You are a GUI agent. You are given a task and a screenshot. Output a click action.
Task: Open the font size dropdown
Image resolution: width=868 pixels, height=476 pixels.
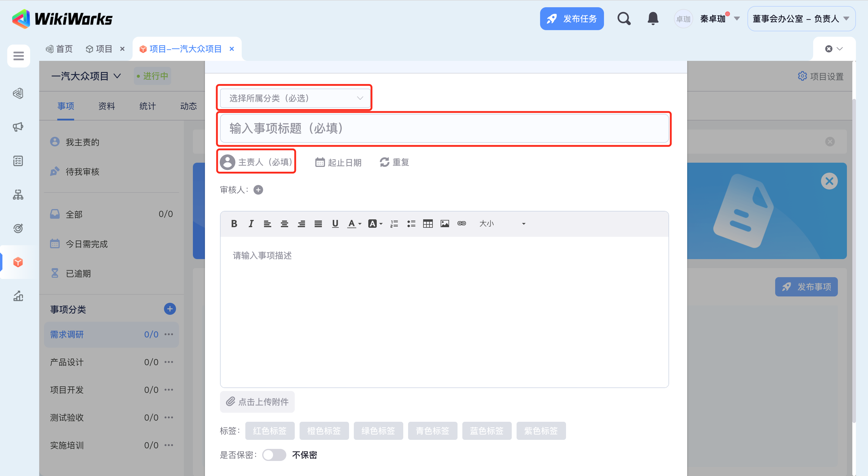(x=502, y=224)
